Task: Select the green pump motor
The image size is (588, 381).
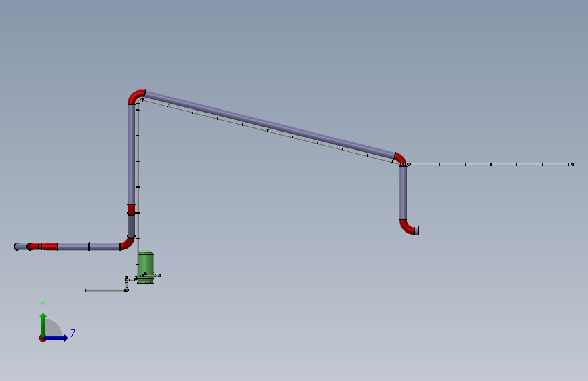Action: click(146, 267)
